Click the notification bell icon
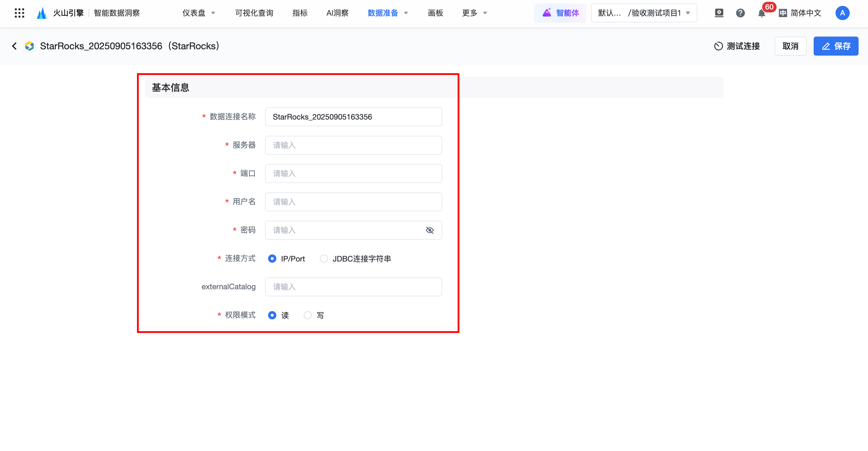Image resolution: width=868 pixels, height=451 pixels. coord(761,14)
